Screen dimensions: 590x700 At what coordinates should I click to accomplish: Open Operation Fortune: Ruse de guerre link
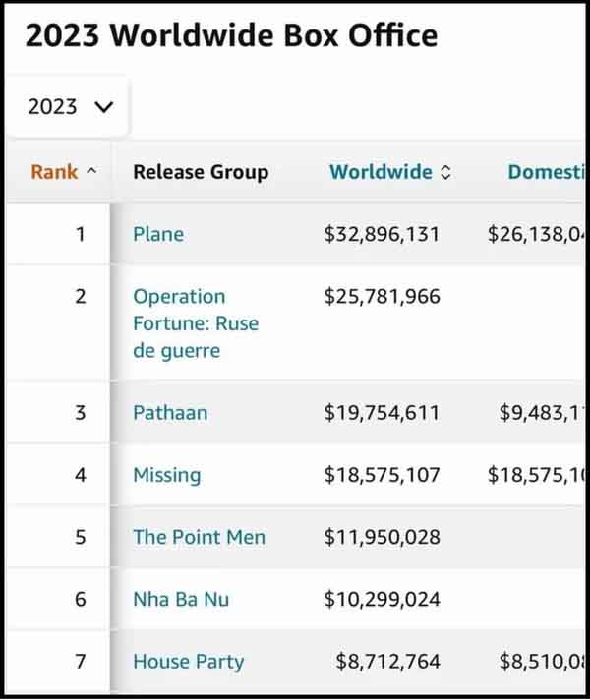pos(195,323)
